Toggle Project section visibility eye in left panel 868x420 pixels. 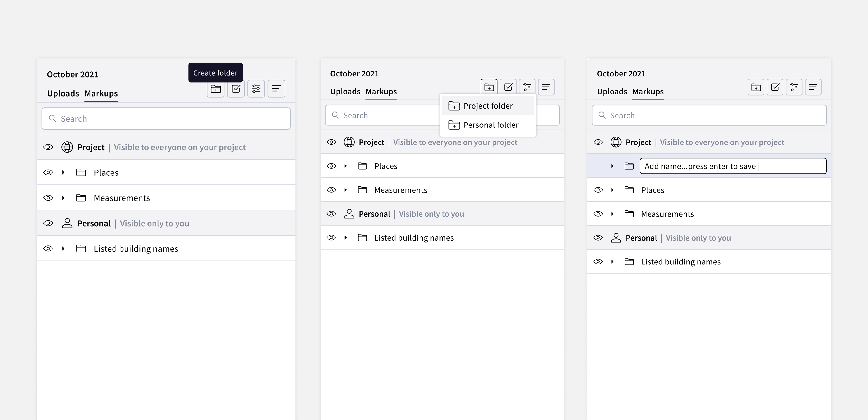(x=48, y=147)
